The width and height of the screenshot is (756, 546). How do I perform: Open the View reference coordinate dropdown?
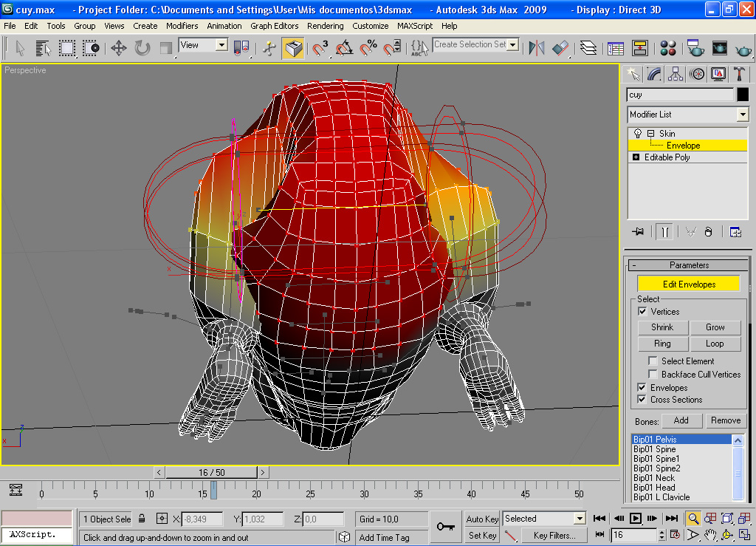tap(221, 45)
